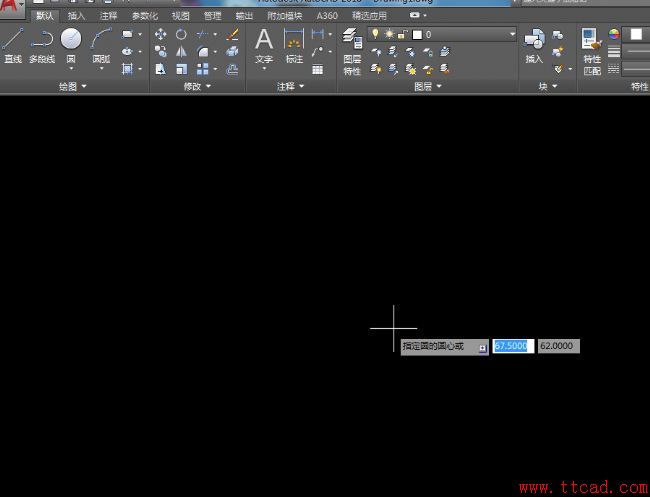650x497 pixels.
Task: Click the Make Current layer icon
Action: click(445, 51)
